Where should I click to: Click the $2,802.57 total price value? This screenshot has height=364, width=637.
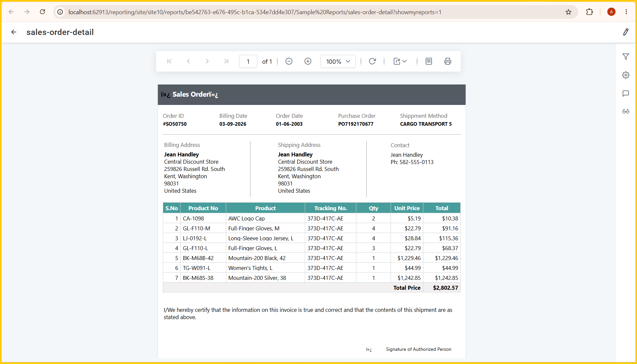tap(445, 288)
